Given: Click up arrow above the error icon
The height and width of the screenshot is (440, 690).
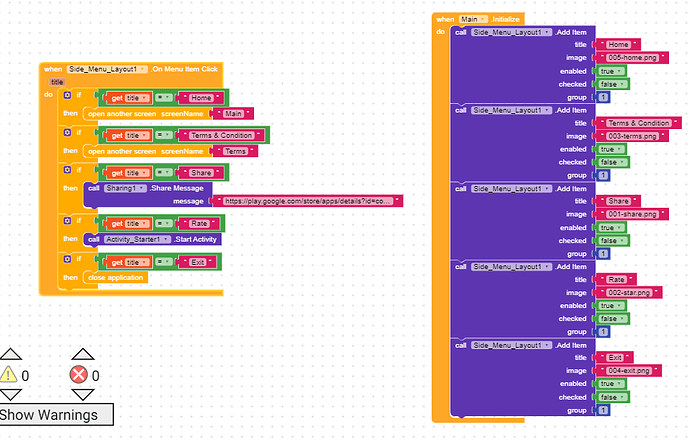Looking at the screenshot, I should (80, 354).
